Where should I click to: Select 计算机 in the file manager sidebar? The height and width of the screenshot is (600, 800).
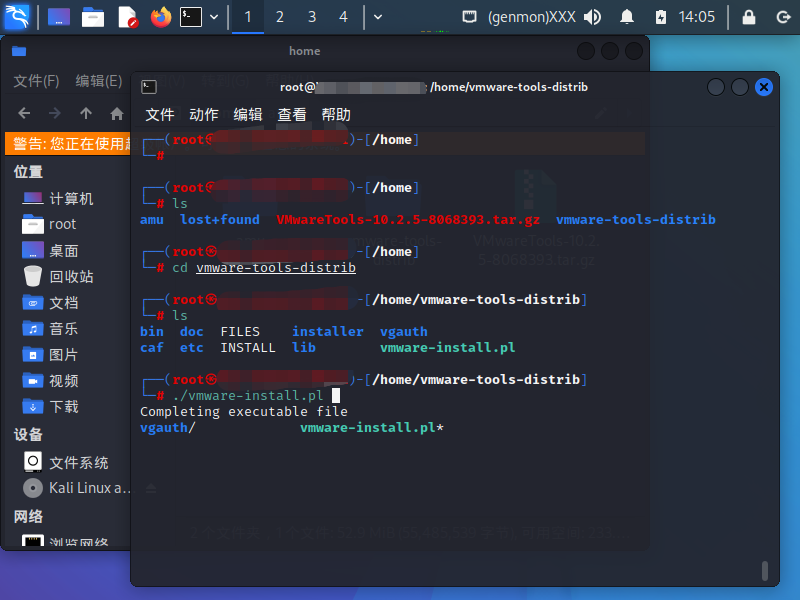(69, 198)
